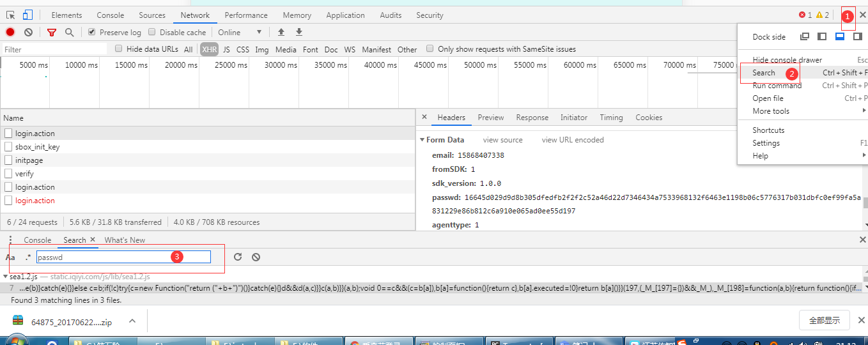Toggle the red filter funnel icon
Screen dimensions: 868x345
[x=52, y=32]
